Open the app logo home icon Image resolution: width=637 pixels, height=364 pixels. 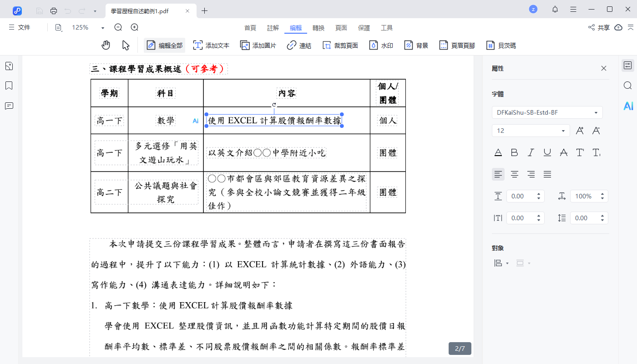(17, 11)
